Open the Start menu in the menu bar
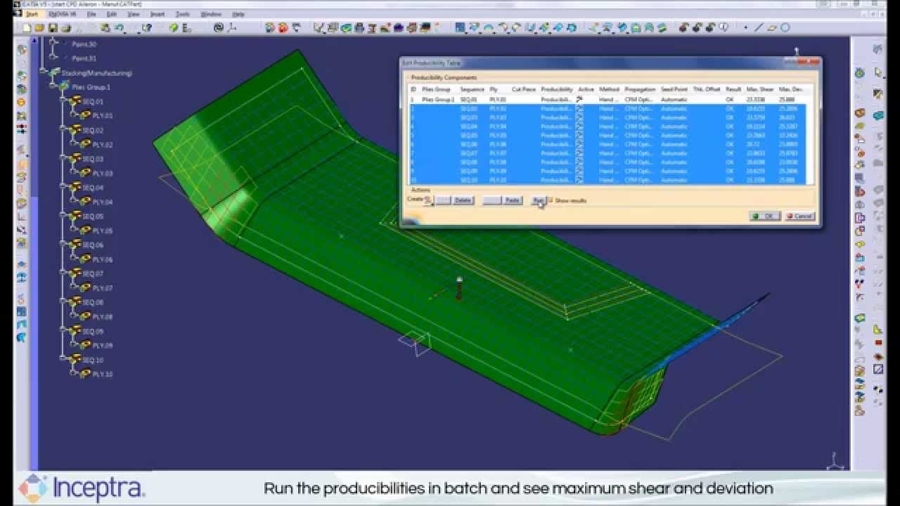 (32, 14)
